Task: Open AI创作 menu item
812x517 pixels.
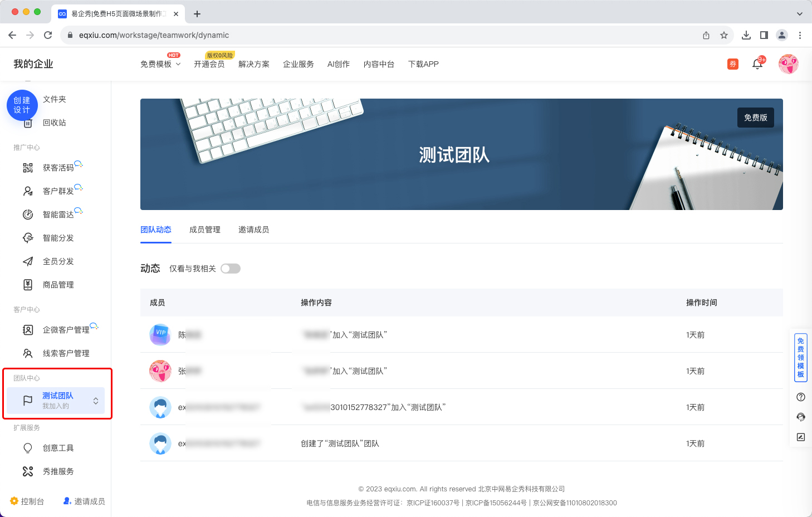Action: pyautogui.click(x=339, y=64)
